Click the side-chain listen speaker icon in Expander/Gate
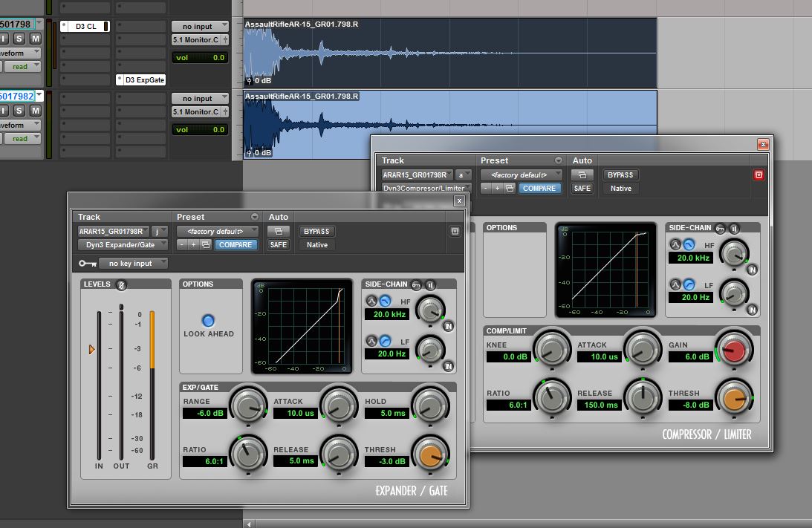This screenshot has width=812, height=528. point(430,284)
